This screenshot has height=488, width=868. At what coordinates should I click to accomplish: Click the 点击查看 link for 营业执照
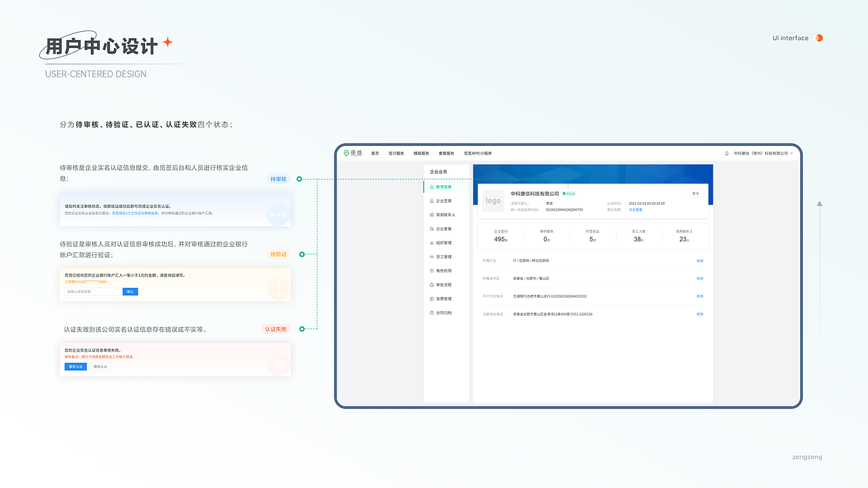click(635, 209)
